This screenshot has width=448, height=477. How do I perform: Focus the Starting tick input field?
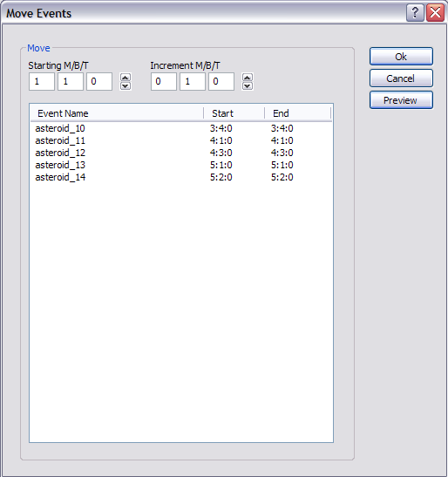point(99,81)
